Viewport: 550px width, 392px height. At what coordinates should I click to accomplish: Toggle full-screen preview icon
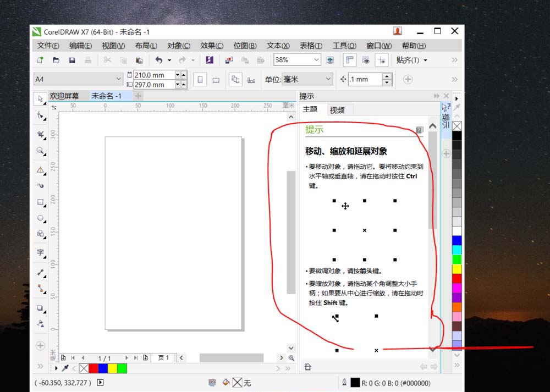(x=330, y=60)
